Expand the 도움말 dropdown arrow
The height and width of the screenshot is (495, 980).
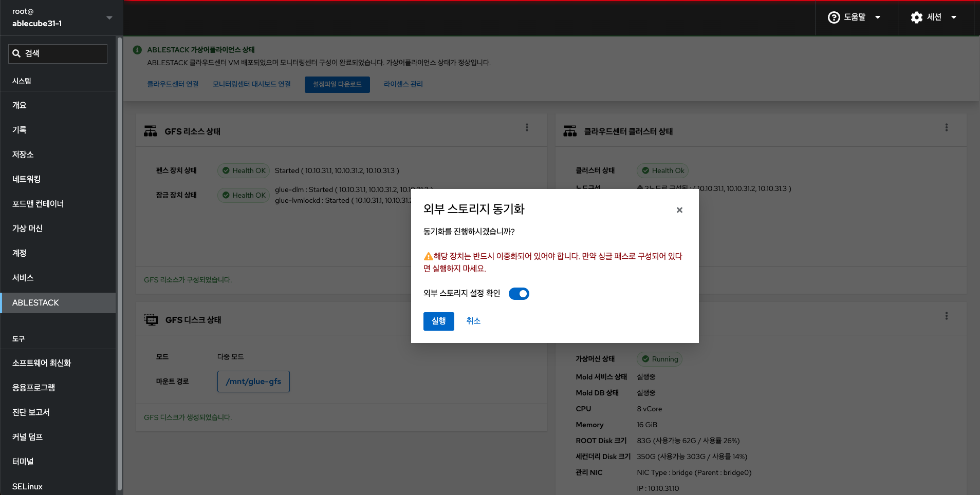coord(878,17)
